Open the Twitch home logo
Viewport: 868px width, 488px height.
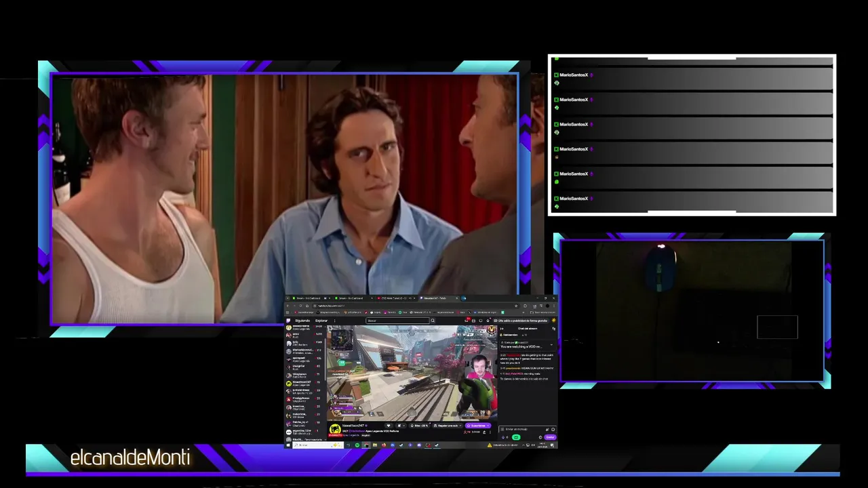[x=288, y=321]
